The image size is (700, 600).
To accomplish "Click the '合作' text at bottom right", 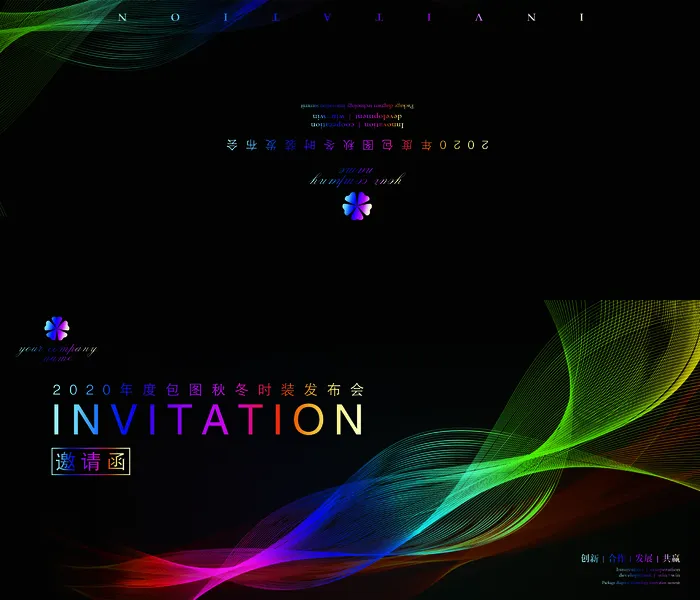I will coord(617,558).
